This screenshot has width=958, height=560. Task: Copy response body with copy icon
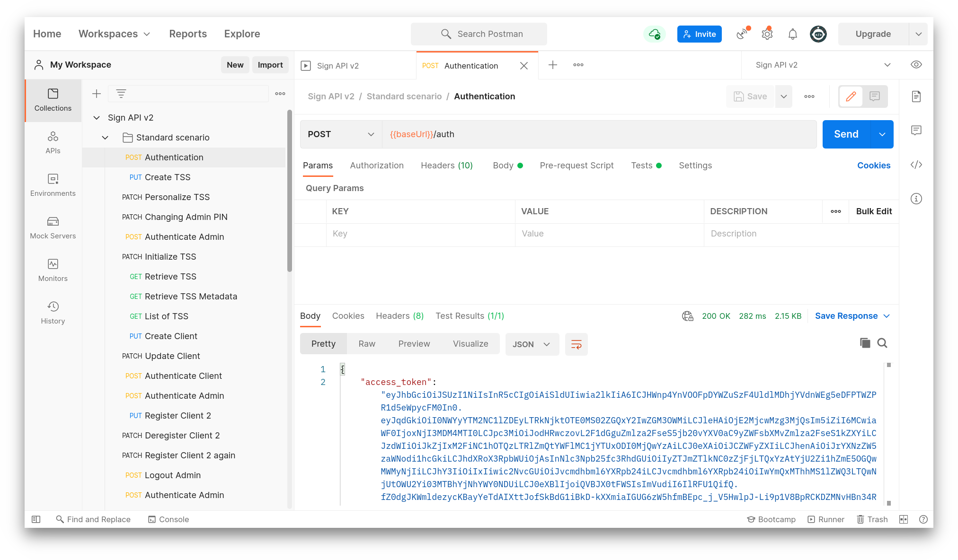coord(865,343)
